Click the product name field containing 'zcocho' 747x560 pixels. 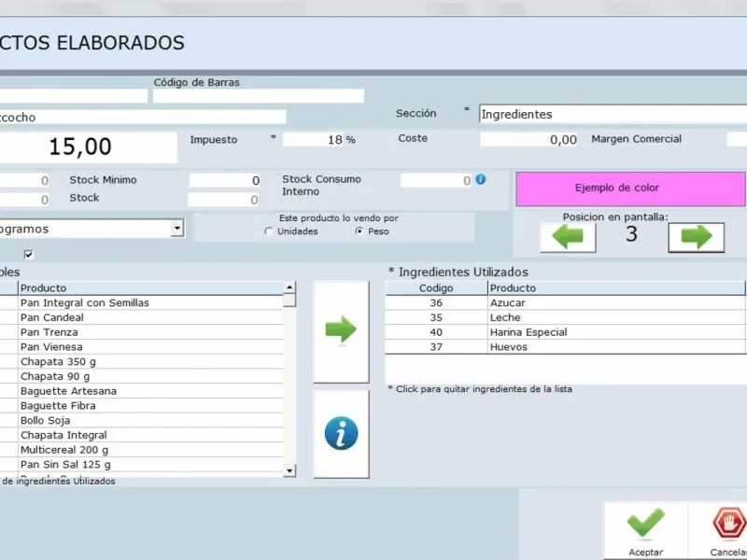[142, 118]
